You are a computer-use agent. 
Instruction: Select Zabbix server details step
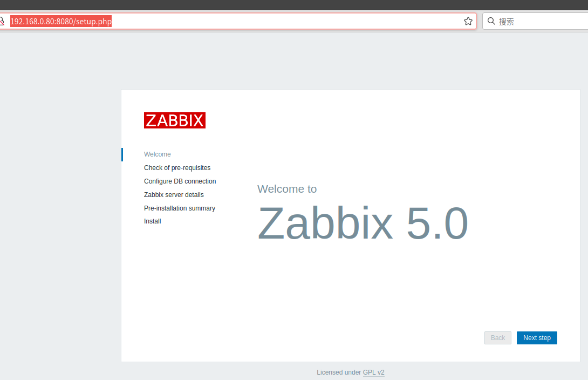174,195
